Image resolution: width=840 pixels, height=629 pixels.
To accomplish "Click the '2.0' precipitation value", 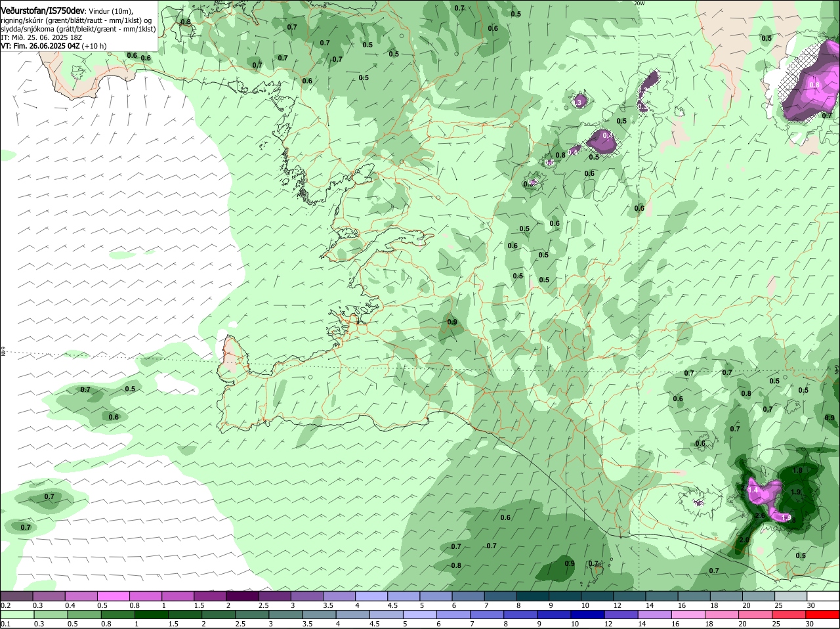I will point(744,540).
